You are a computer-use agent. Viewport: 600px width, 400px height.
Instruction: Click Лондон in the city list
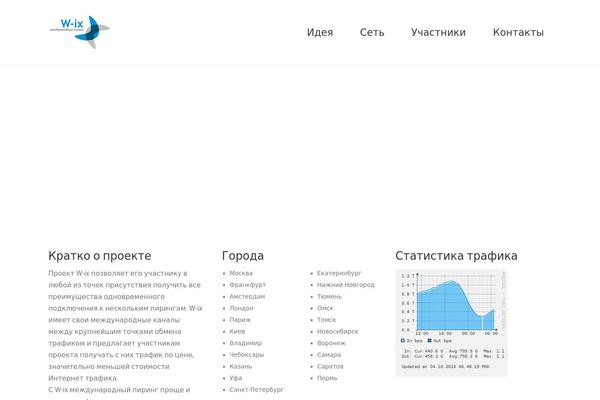pyautogui.click(x=241, y=308)
